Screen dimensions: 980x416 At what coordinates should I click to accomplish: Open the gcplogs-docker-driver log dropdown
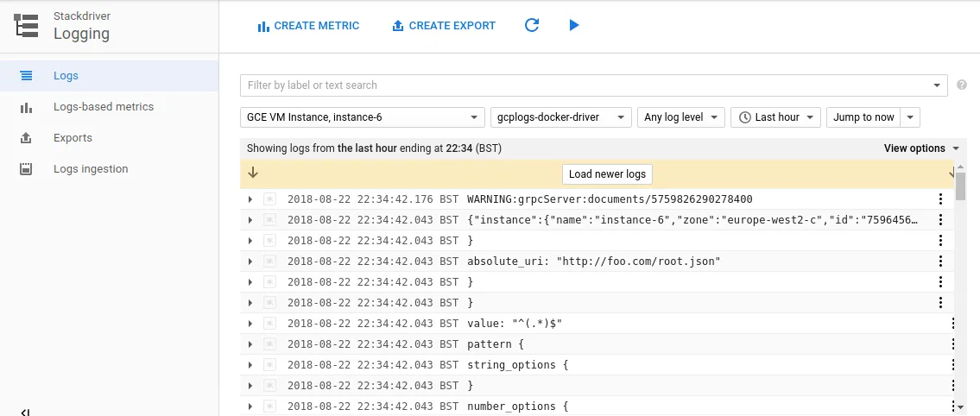coord(561,117)
